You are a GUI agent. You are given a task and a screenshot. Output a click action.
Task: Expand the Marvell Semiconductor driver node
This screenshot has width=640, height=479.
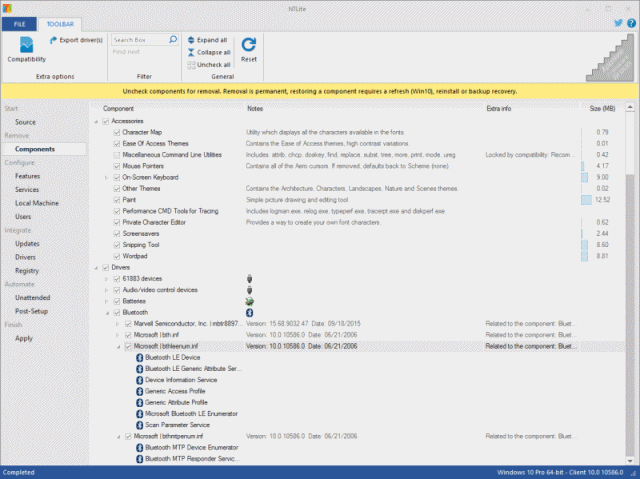pos(118,324)
